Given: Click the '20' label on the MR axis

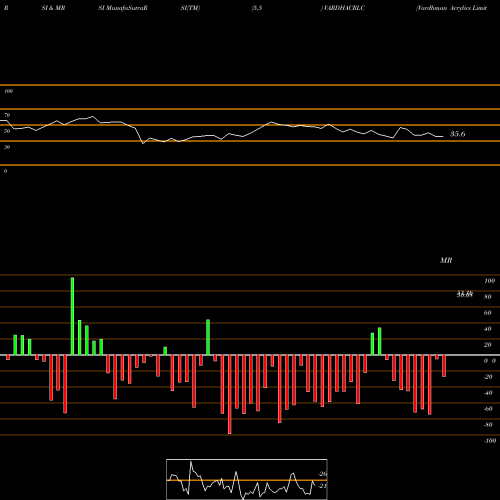Looking at the screenshot, I should 488,345.
